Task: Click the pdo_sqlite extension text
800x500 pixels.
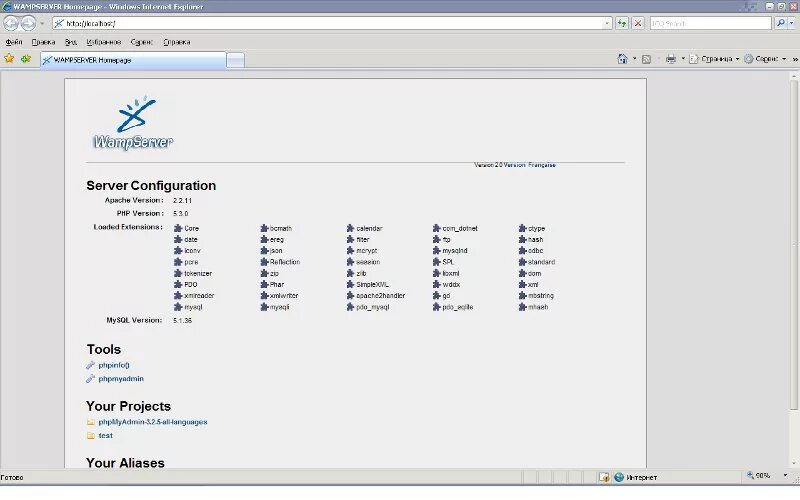Action: [x=458, y=307]
